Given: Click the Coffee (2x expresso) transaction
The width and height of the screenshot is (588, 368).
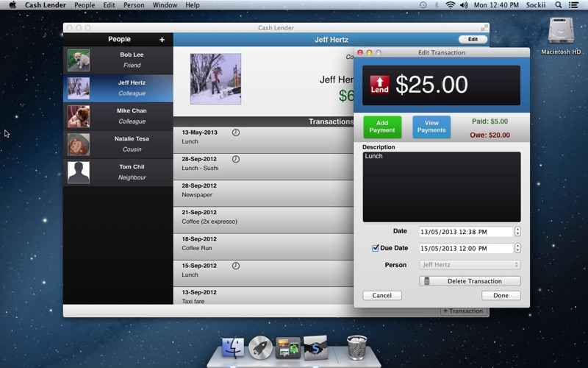Looking at the screenshot, I should (x=264, y=220).
